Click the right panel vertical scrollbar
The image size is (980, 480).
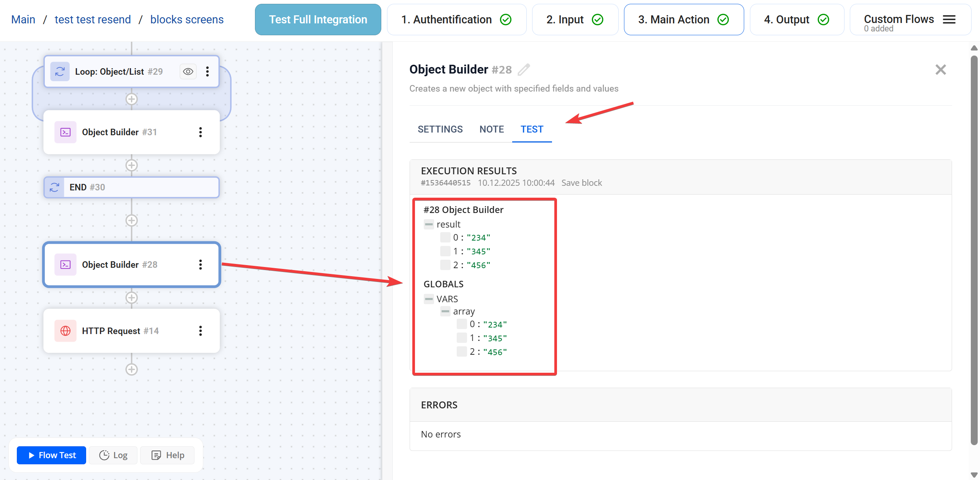(974, 249)
